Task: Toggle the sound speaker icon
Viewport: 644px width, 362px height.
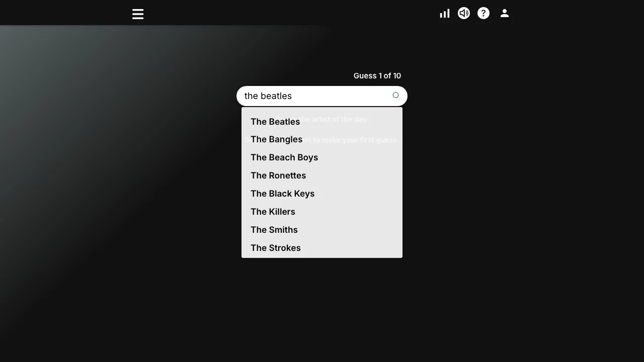Action: click(x=464, y=13)
